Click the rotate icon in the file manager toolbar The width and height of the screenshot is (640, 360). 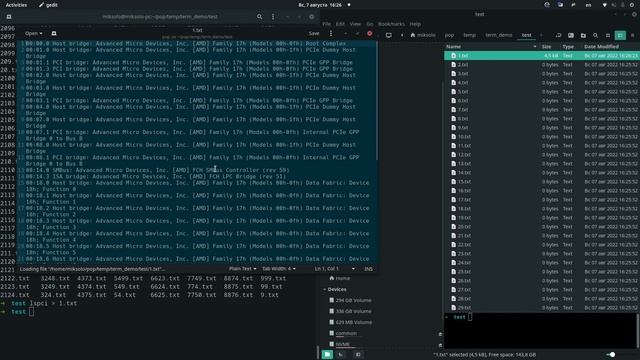(x=558, y=36)
